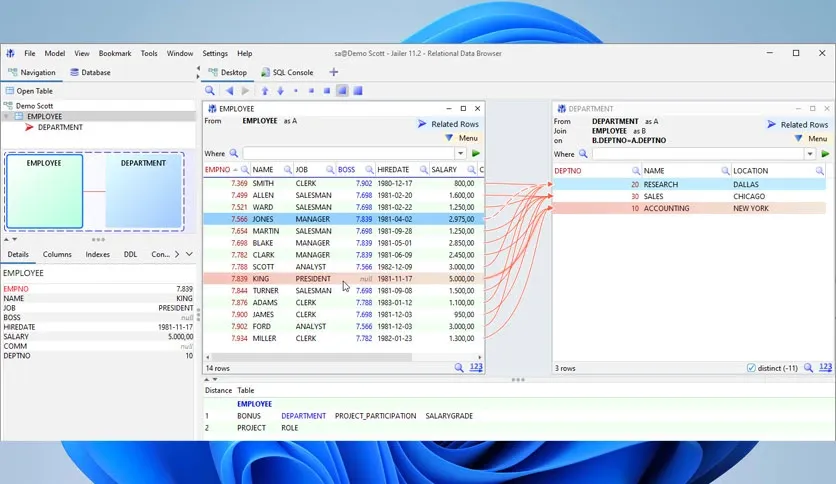Toggle the distinct (-11) checkbox

point(751,368)
